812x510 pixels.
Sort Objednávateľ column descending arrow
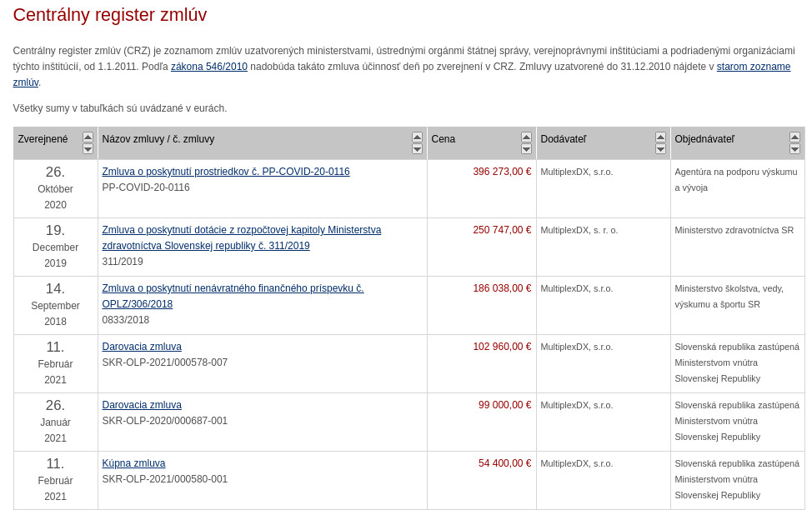(x=794, y=149)
